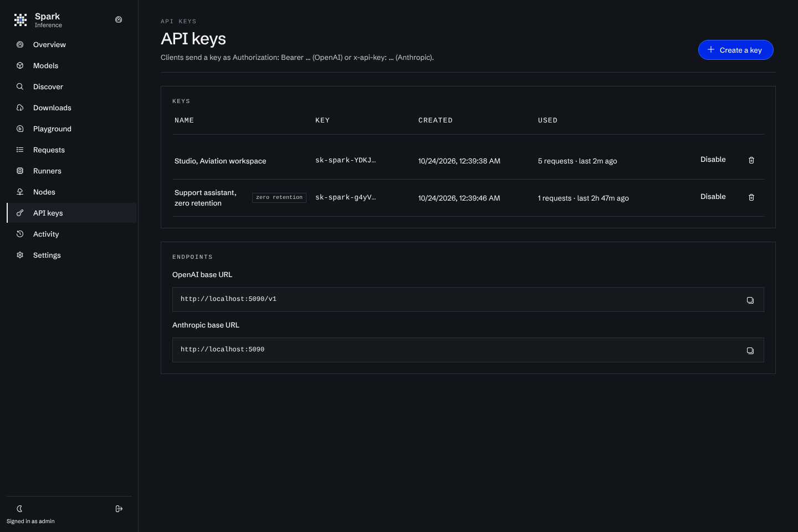Toggle dark mode with moon icon
This screenshot has height=532, width=798.
tap(19, 509)
